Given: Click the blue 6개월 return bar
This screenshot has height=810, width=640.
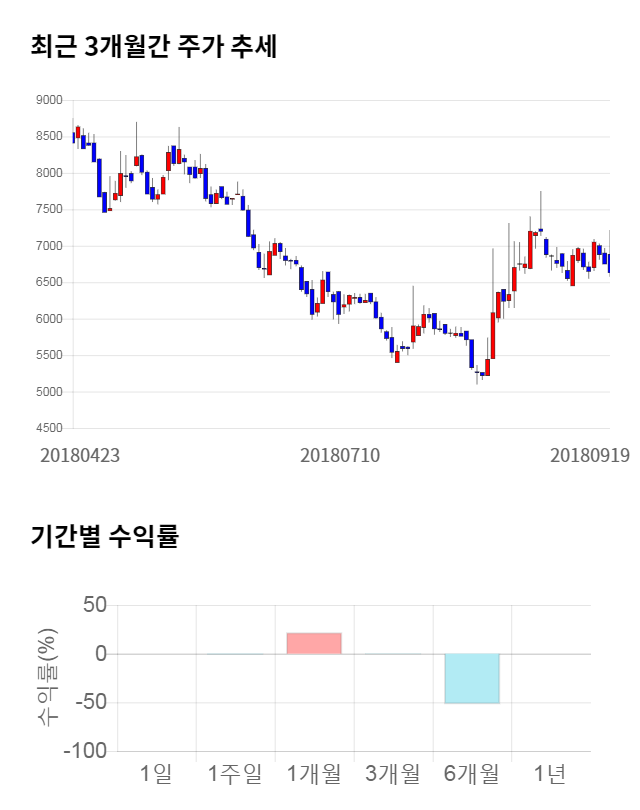Looking at the screenshot, I should tap(472, 678).
